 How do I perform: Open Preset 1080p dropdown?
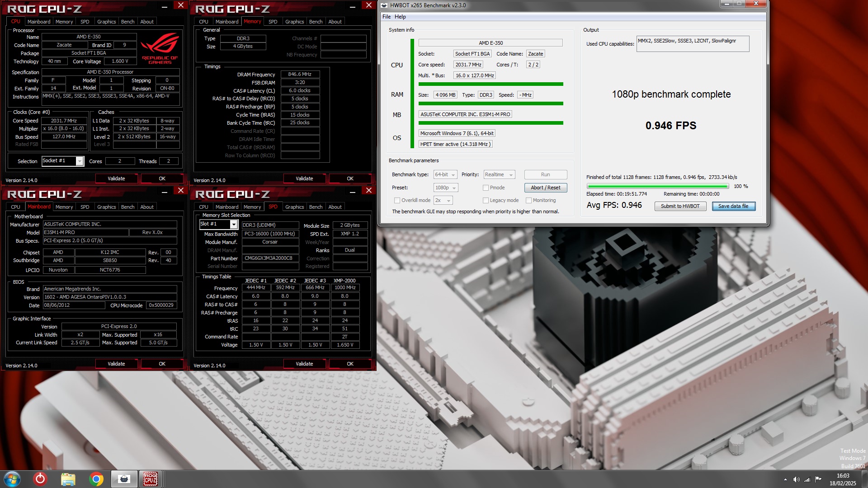click(x=446, y=188)
